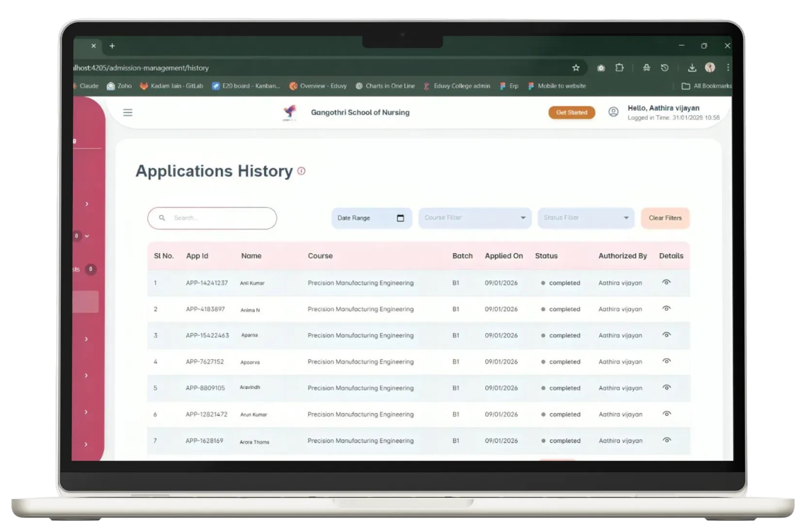Open the browser extensions puzzle icon
This screenshot has height=532, width=811.
619,68
